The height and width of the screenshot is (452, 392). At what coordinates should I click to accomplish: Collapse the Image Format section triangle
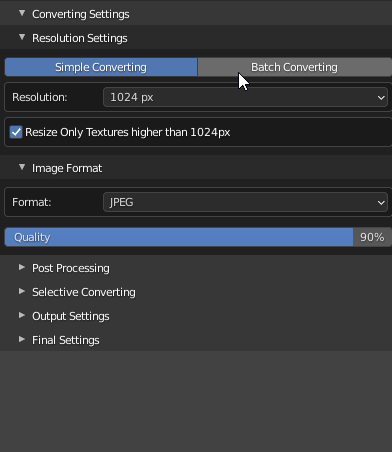point(22,167)
